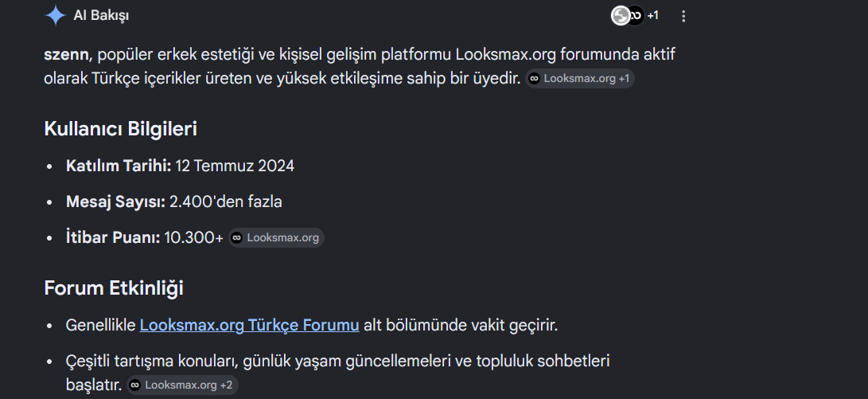Click the infinity icon in Looksmax.org +1 chip

tap(534, 79)
